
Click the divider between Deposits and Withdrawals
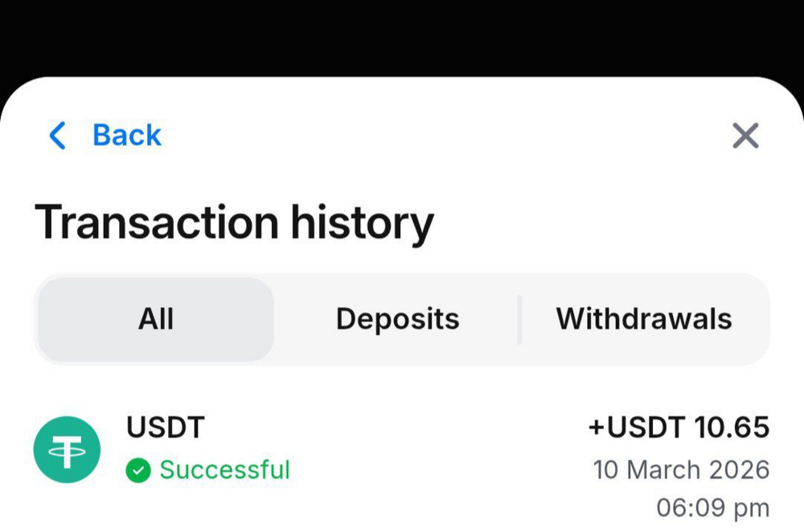click(x=519, y=319)
